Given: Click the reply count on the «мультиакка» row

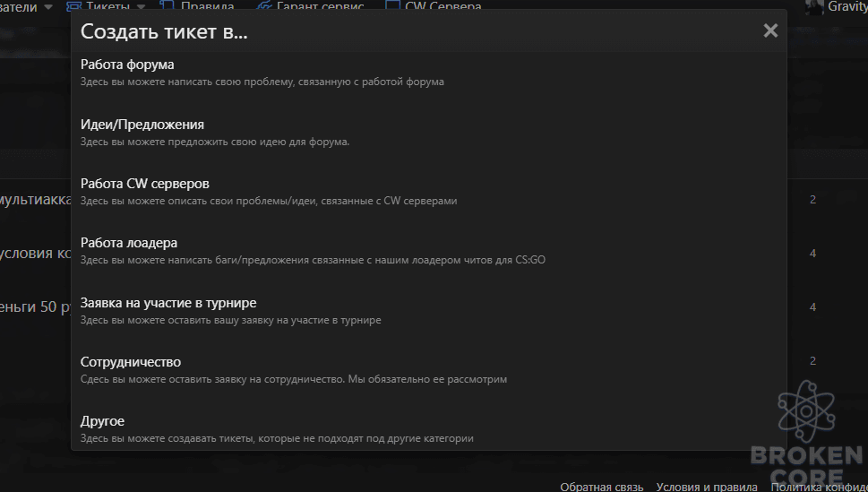Looking at the screenshot, I should point(812,200).
